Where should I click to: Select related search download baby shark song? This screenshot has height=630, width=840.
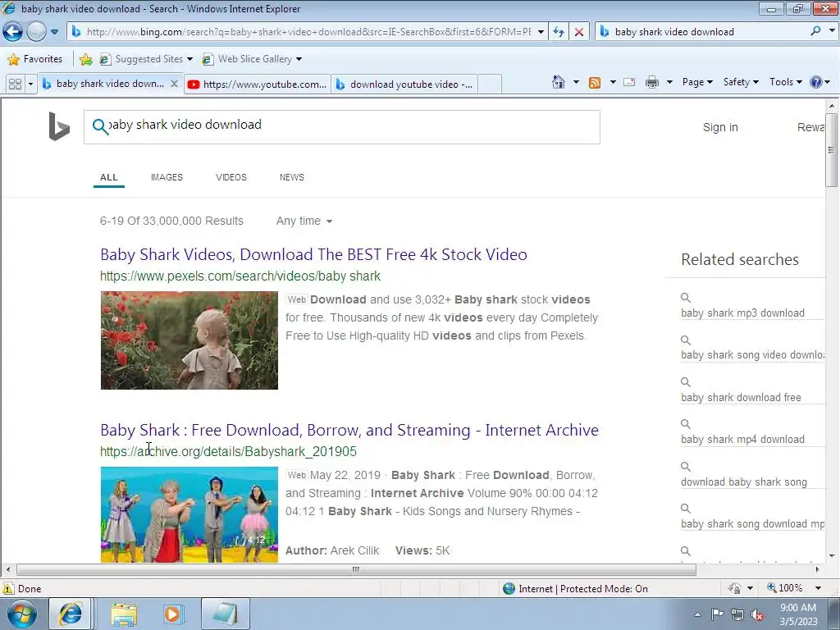[x=743, y=482]
